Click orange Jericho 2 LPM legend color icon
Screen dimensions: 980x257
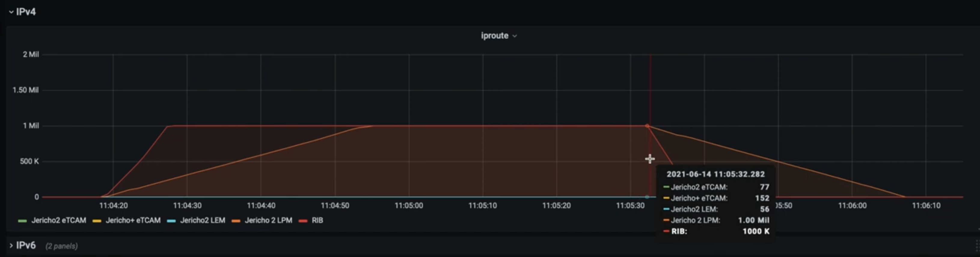pos(236,221)
